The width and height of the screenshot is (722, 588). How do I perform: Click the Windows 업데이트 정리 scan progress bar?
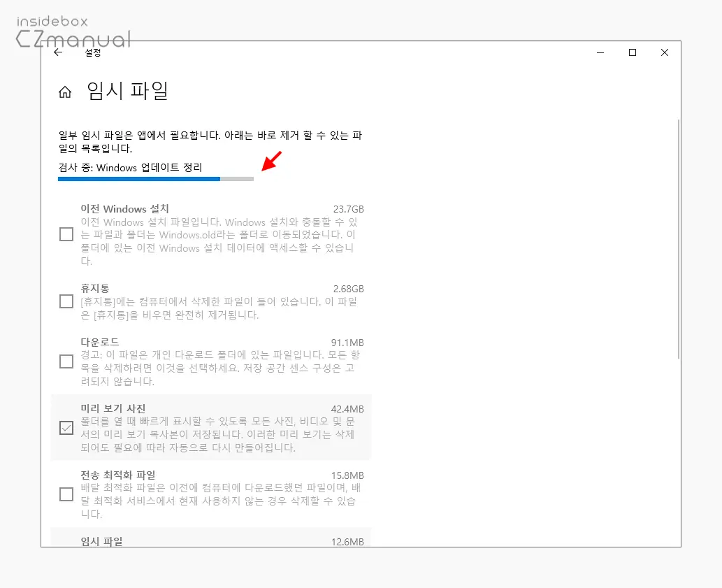pyautogui.click(x=156, y=179)
